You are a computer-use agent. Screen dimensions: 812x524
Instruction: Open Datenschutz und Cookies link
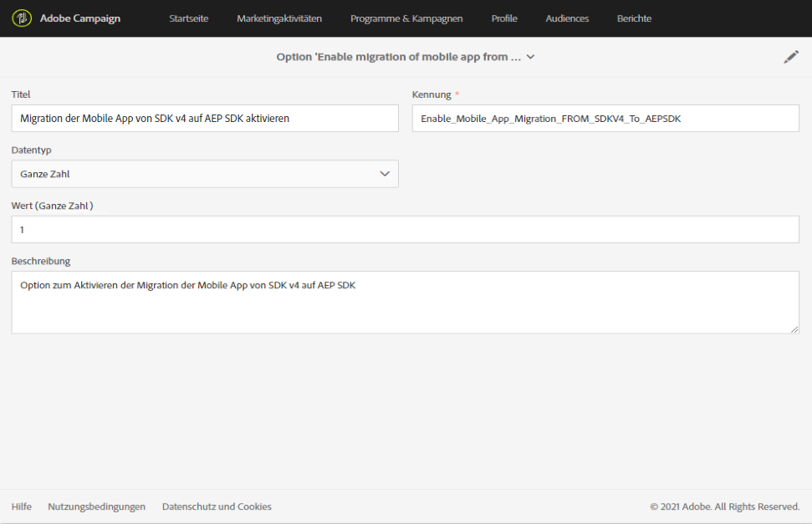pyautogui.click(x=217, y=506)
